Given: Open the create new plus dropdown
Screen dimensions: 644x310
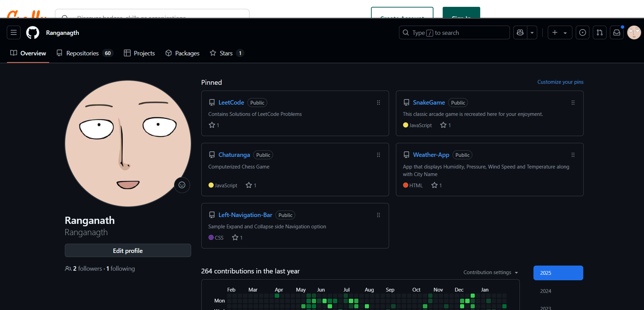Looking at the screenshot, I should pyautogui.click(x=560, y=32).
